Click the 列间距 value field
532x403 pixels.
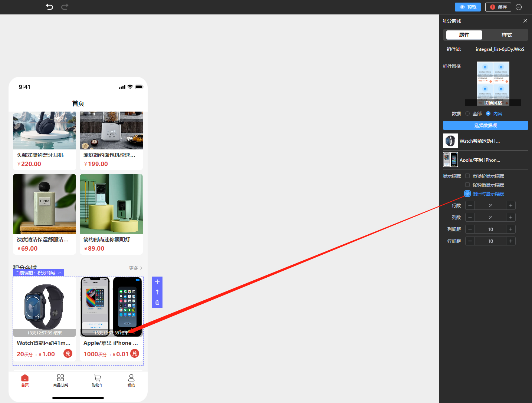[490, 229]
